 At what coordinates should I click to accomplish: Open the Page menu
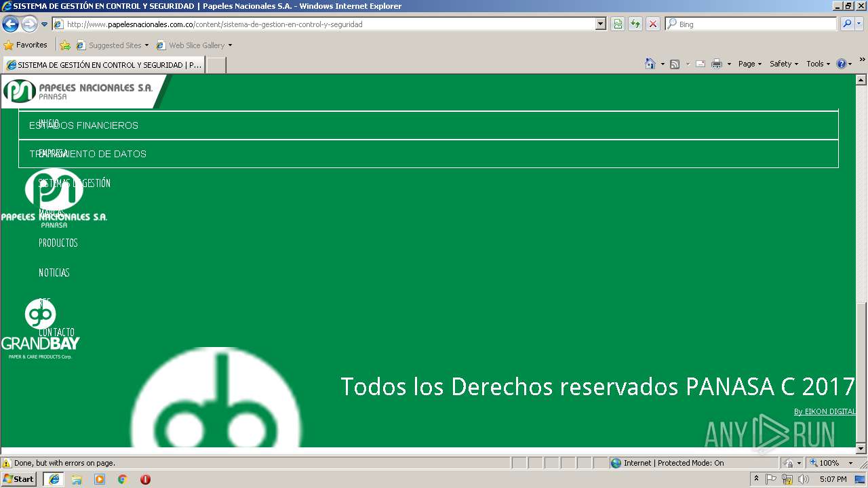pos(749,64)
